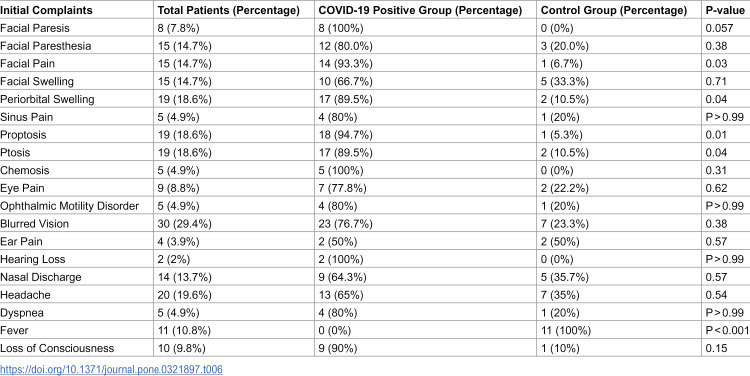Select the Facial Pain p-value 0.03
The width and height of the screenshot is (750, 376).
click(x=716, y=64)
